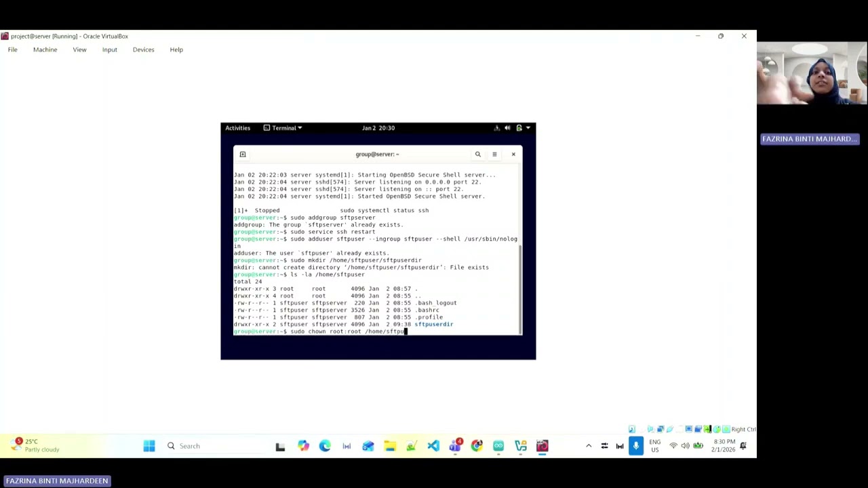
Task: Open the VirtualBox Input menu
Action: [109, 49]
